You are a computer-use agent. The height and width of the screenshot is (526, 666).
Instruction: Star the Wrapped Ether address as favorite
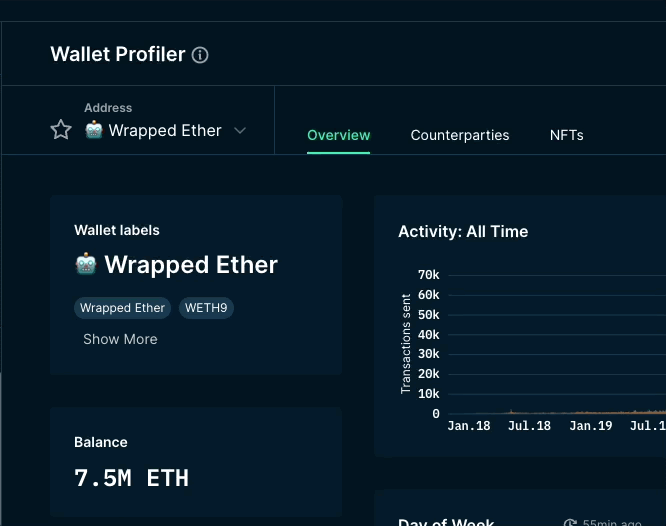(61, 130)
